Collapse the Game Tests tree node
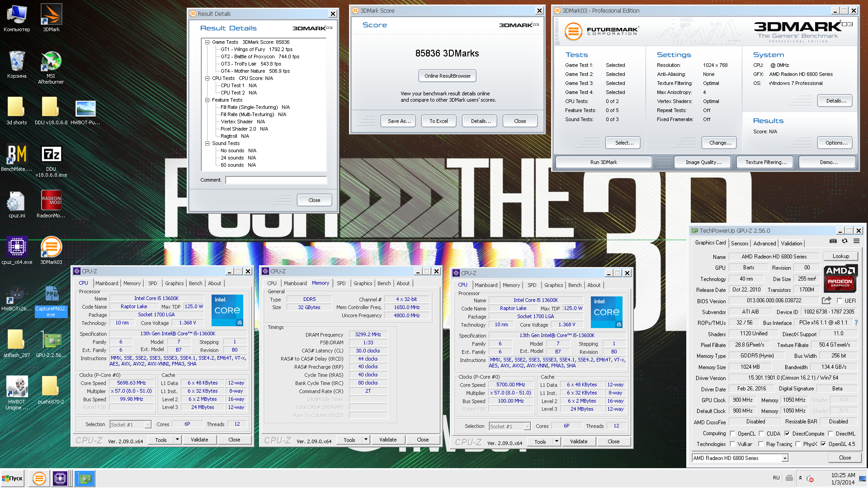The height and width of the screenshot is (488, 868). (x=207, y=42)
